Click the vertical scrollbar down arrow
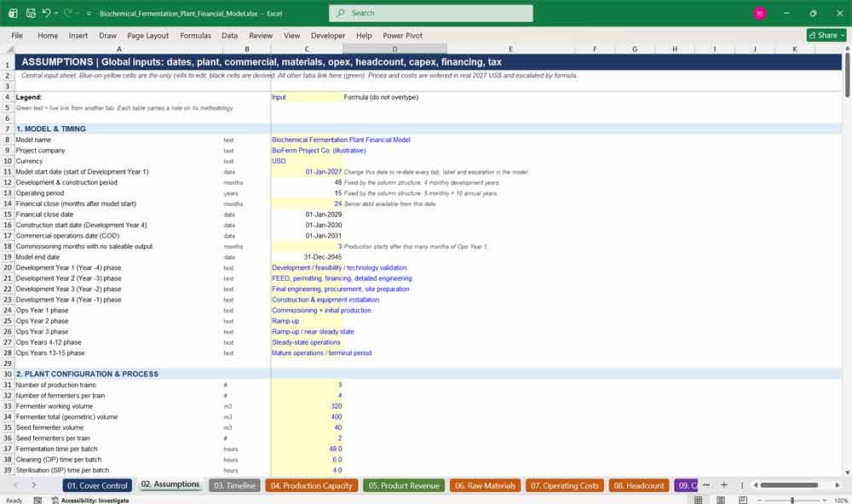 (847, 473)
